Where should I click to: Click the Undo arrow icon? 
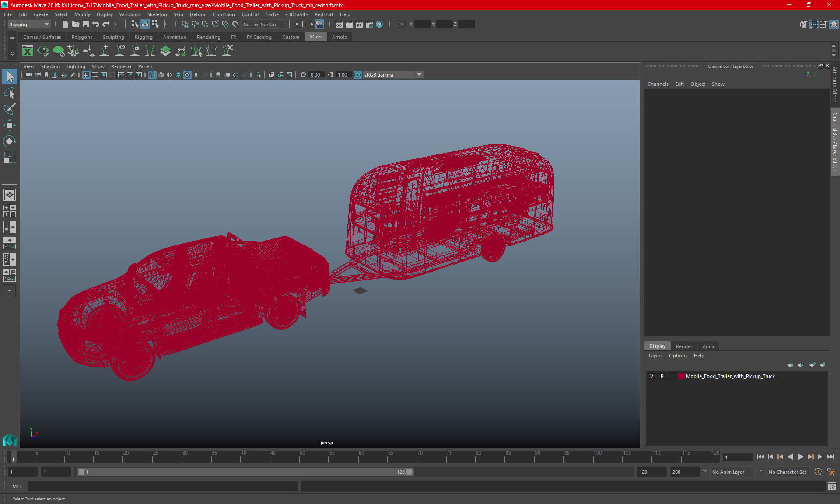(x=96, y=24)
